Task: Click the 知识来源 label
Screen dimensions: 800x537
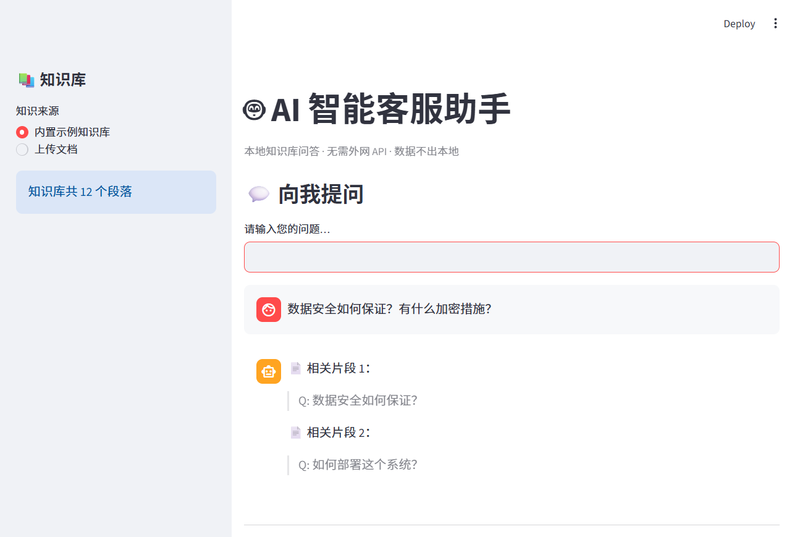Action: [x=37, y=111]
